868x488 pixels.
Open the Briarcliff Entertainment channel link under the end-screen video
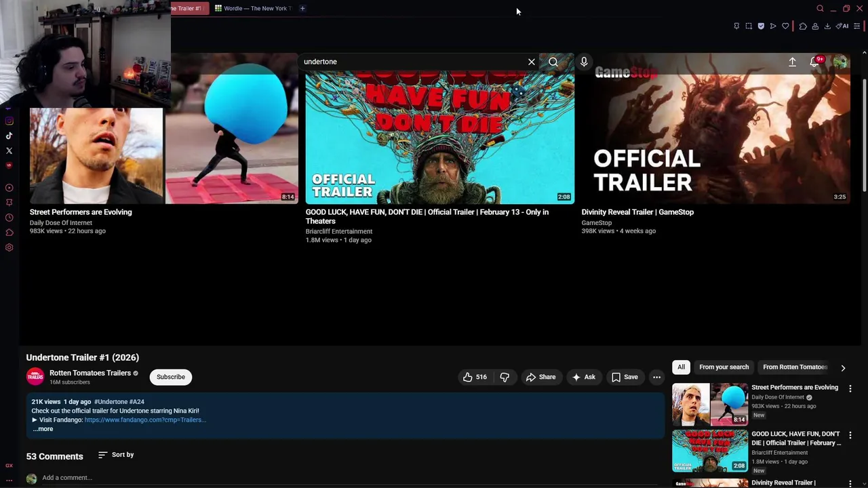(339, 231)
